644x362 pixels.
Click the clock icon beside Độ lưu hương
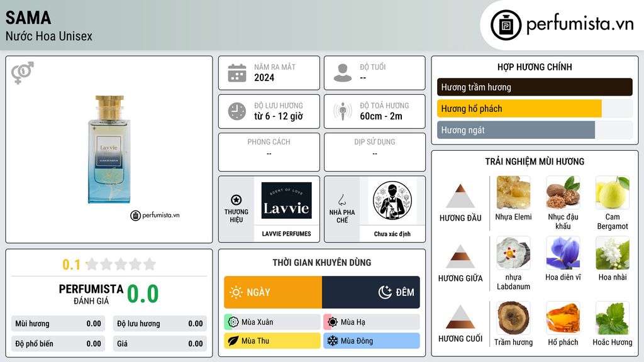tap(237, 111)
